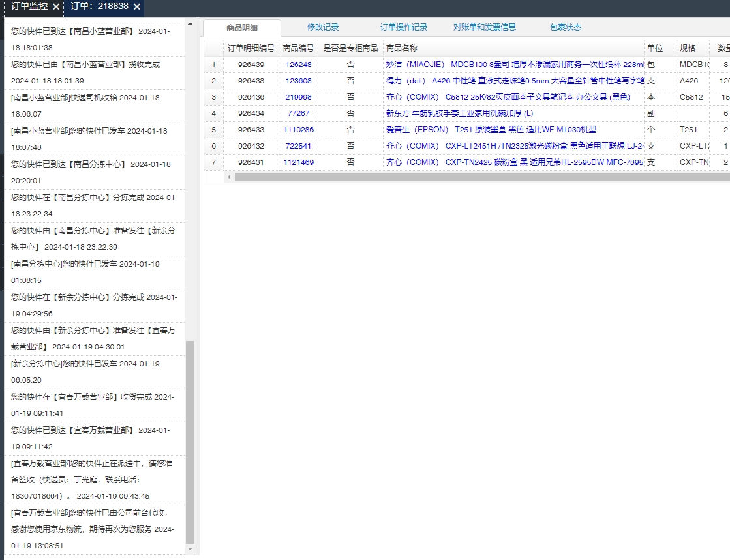Open product code link 126248
Screen dimensions: 730x560
298,64
